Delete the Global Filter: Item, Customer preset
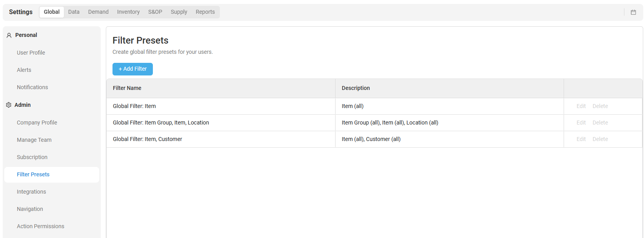The width and height of the screenshot is (644, 238). tap(600, 139)
